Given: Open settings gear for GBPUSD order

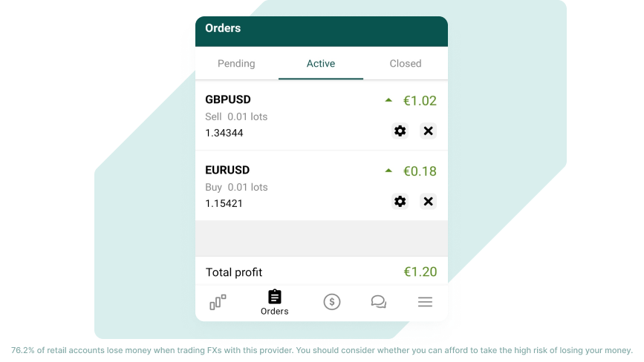Looking at the screenshot, I should [400, 131].
